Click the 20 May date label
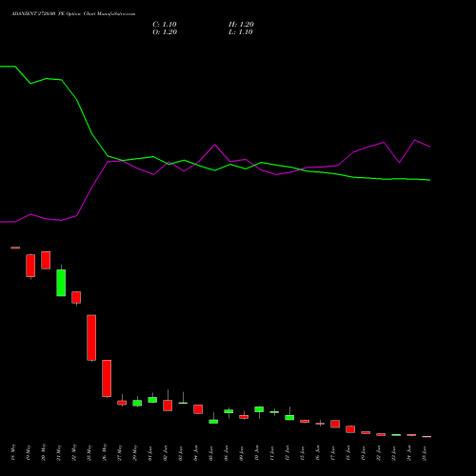Image resolution: width=476 pixels, height=476 pixels. click(x=44, y=452)
